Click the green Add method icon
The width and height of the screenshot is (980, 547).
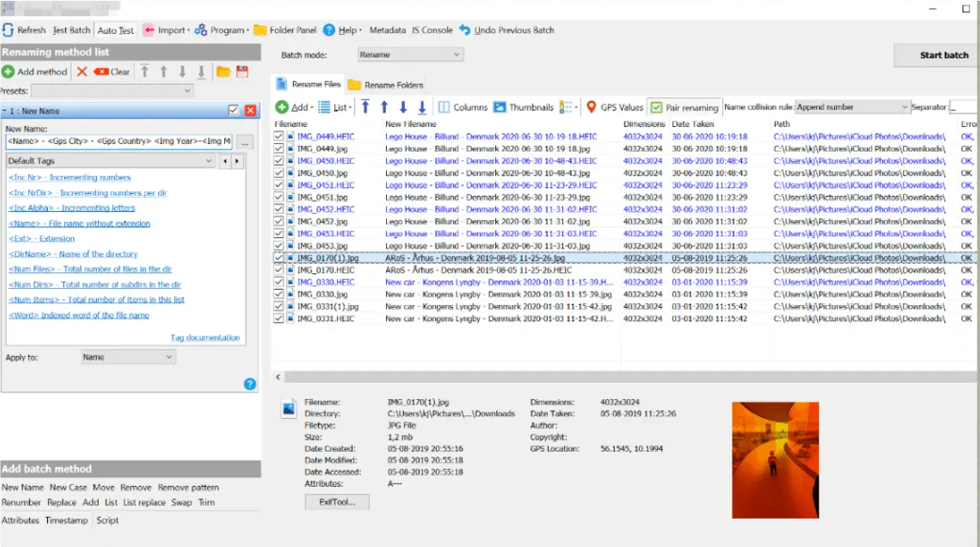[8, 72]
